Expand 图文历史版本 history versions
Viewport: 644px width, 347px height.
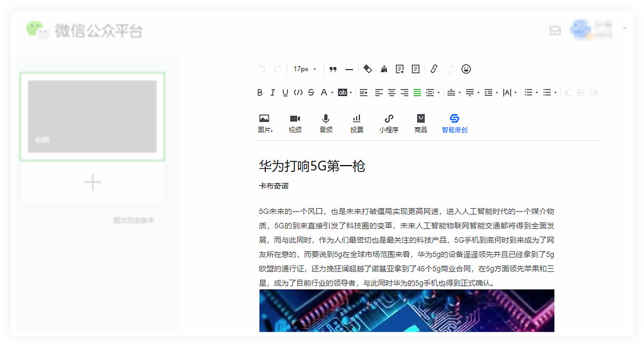pyautogui.click(x=138, y=220)
